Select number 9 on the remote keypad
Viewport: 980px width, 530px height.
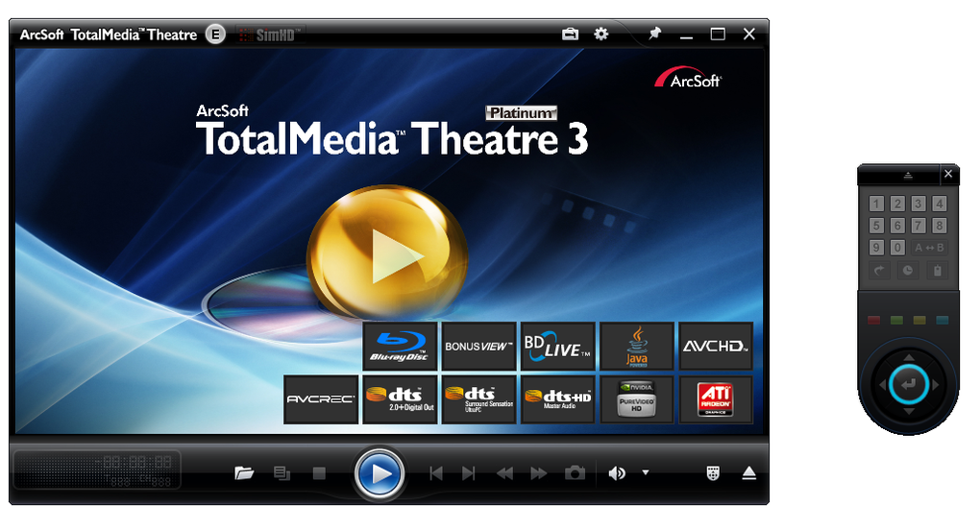pyautogui.click(x=877, y=247)
